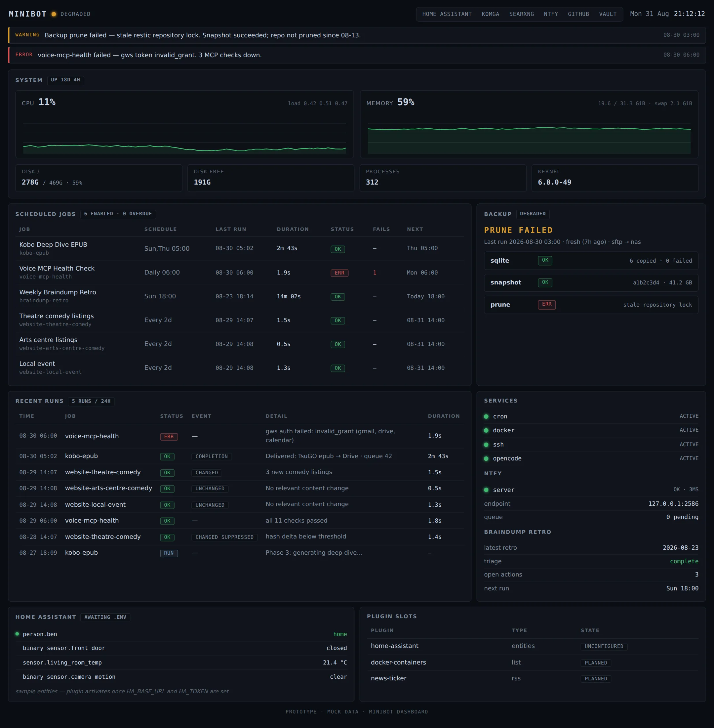Click PLANNED badge for docker-containers plugin

596,663
